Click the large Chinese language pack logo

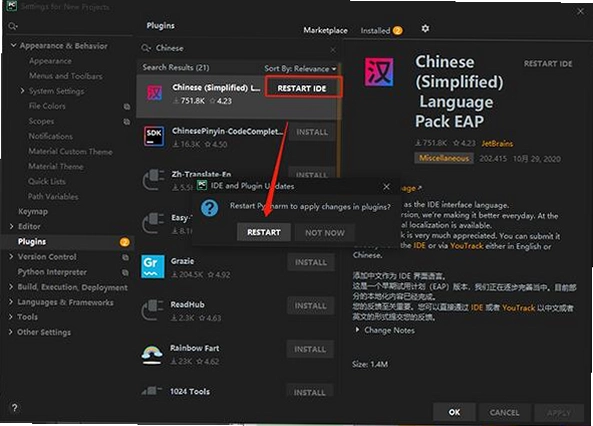[x=379, y=72]
